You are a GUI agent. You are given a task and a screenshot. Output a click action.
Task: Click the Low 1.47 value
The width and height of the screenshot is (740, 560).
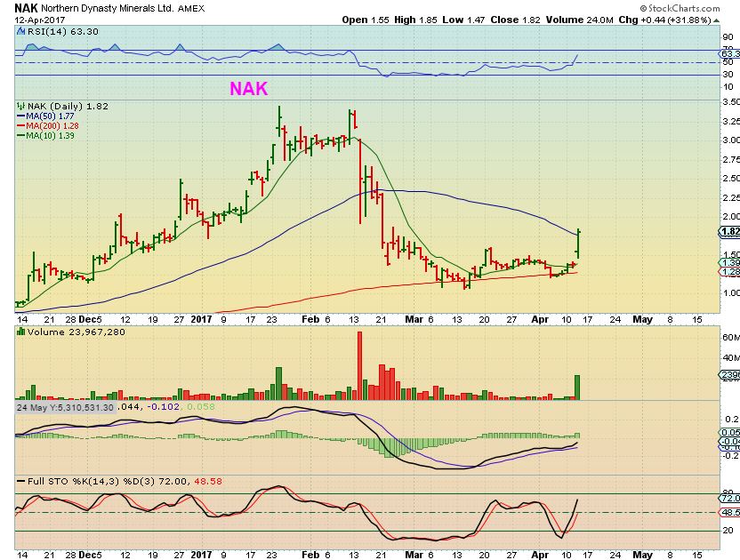pyautogui.click(x=464, y=20)
